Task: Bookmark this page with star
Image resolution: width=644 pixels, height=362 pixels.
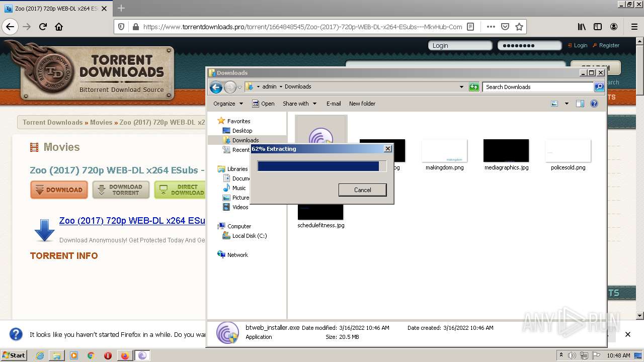Action: point(519,27)
